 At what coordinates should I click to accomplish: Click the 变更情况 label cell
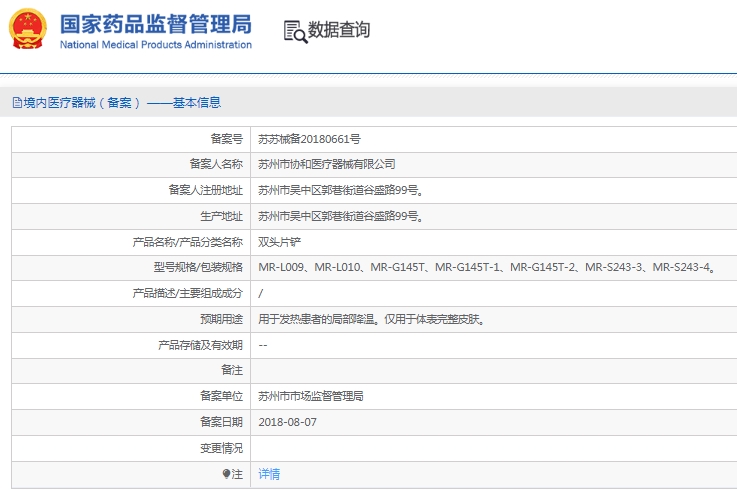pos(131,448)
